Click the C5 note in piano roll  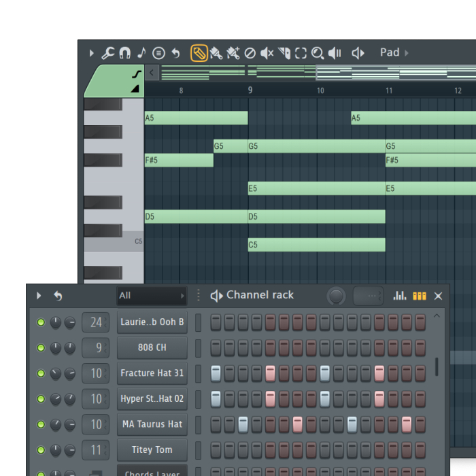coord(316,245)
